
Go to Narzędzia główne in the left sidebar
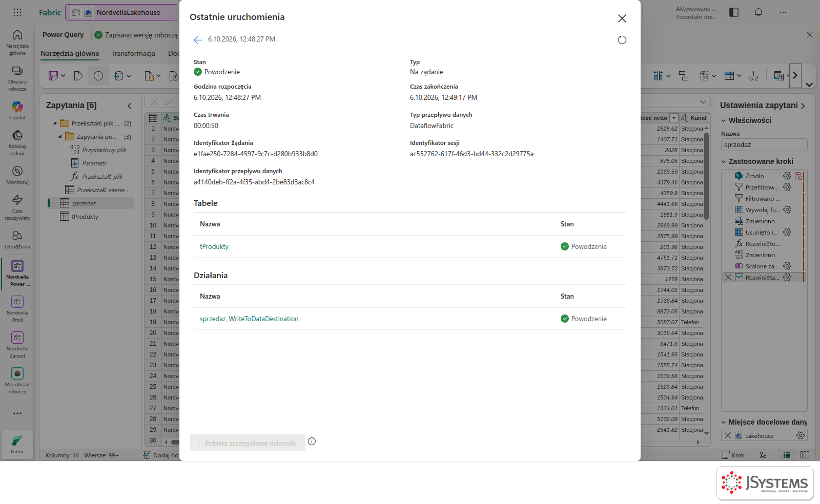tap(17, 42)
